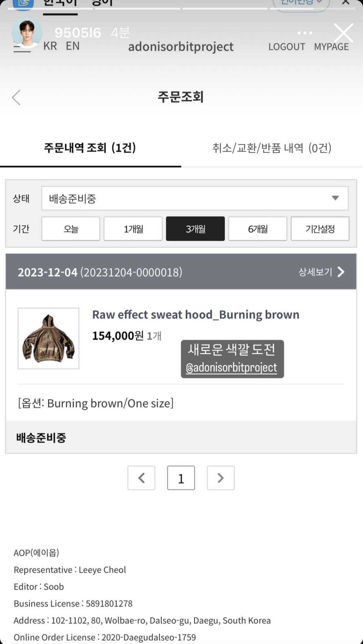Screen dimensions: 363x644
Task: Tap the story poster's profile avatar
Action: click(27, 33)
